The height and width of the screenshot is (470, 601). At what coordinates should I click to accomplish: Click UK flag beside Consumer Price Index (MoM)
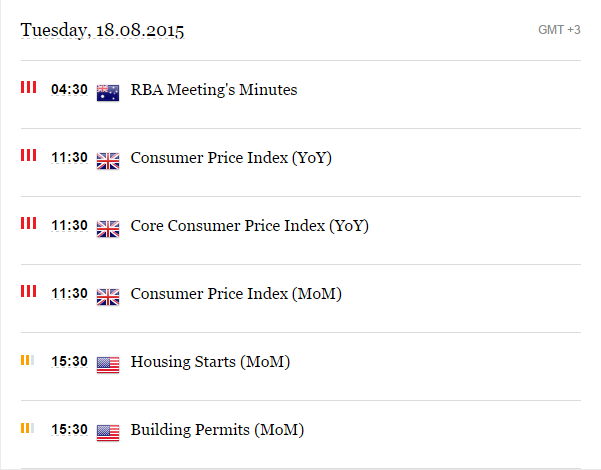pos(108,297)
